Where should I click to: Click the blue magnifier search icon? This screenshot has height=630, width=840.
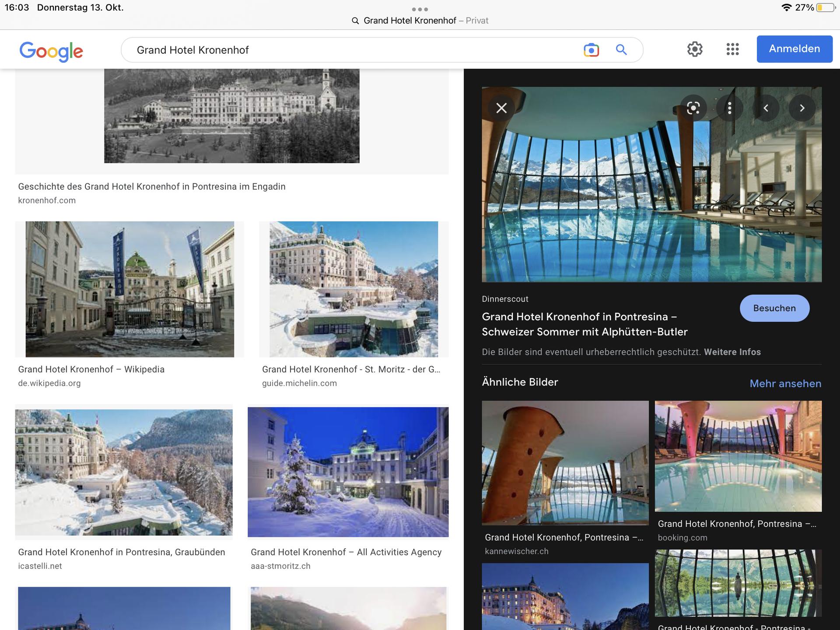tap(621, 50)
